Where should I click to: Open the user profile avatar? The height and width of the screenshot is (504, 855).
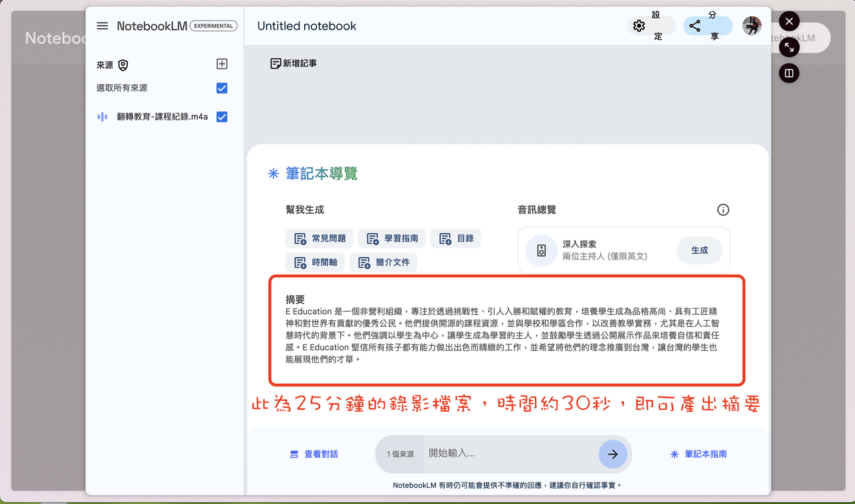tap(752, 26)
